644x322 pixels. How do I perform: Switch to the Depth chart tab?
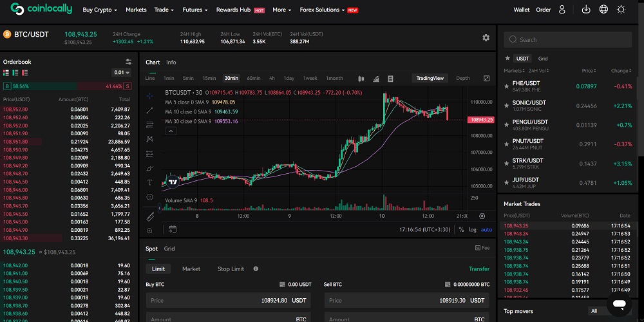click(462, 79)
